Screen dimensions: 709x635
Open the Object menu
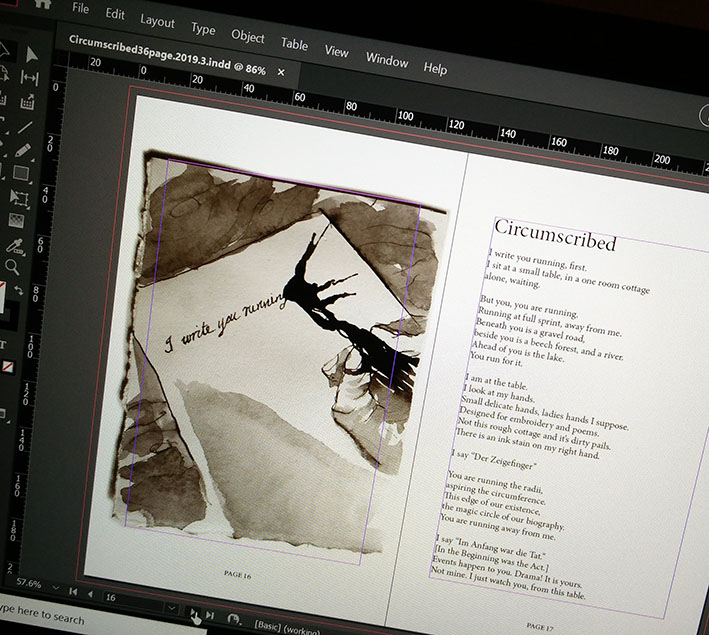coord(248,36)
